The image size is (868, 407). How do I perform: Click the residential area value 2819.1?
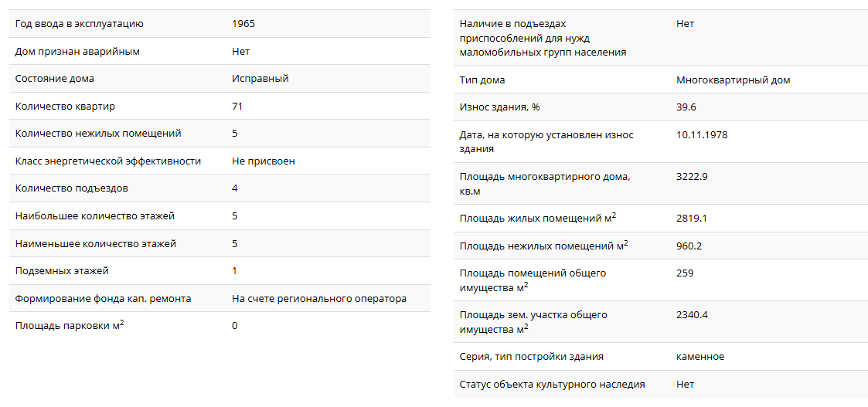click(x=692, y=219)
